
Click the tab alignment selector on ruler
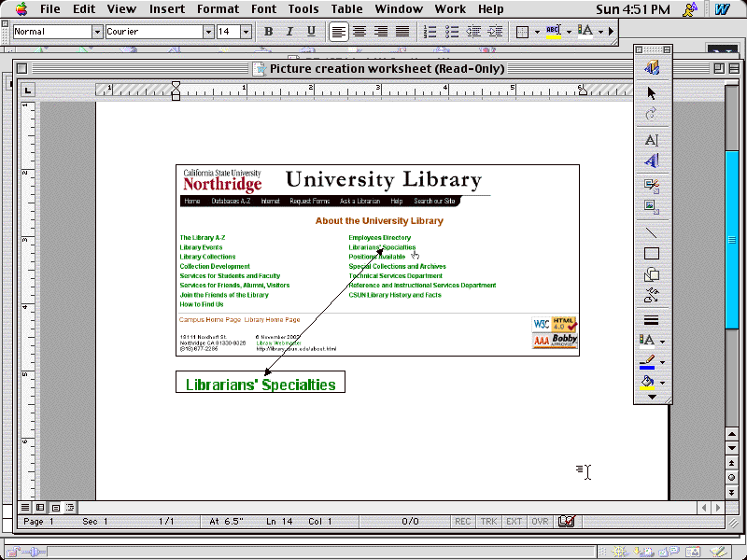tap(28, 90)
